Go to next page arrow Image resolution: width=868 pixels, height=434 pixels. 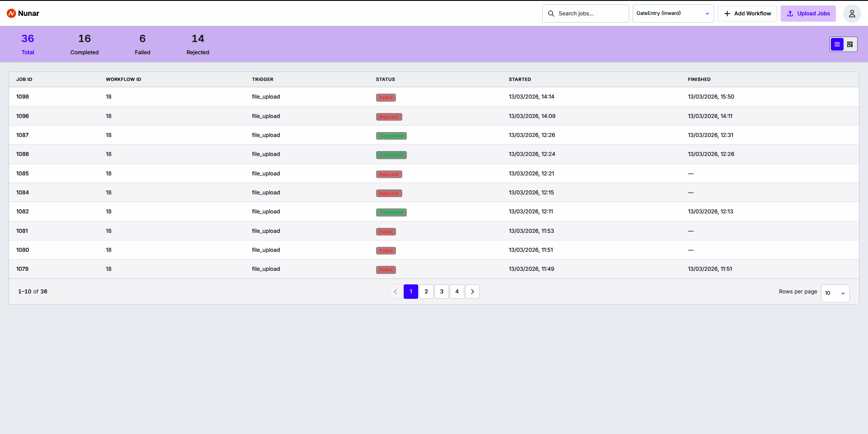pos(472,292)
